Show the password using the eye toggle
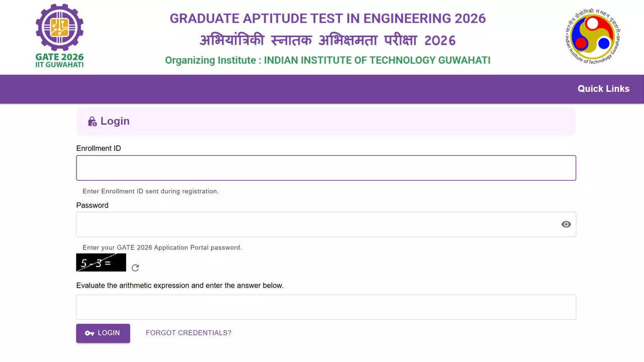 566,224
